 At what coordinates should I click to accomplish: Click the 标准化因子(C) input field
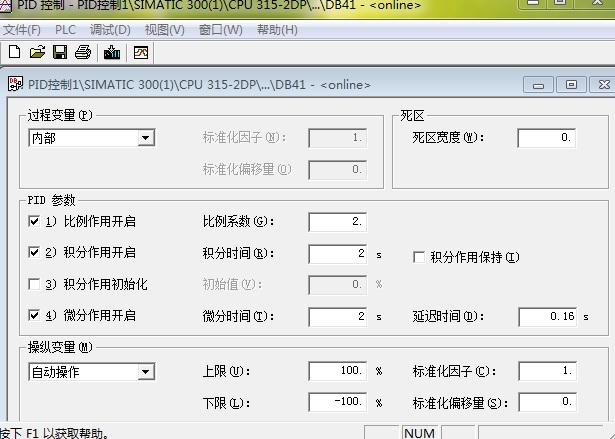click(x=548, y=371)
